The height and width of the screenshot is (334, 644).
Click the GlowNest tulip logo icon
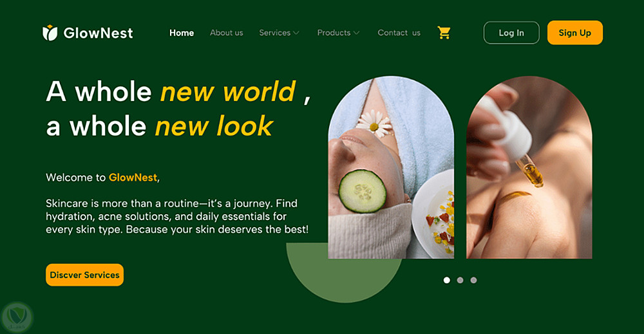pyautogui.click(x=50, y=33)
